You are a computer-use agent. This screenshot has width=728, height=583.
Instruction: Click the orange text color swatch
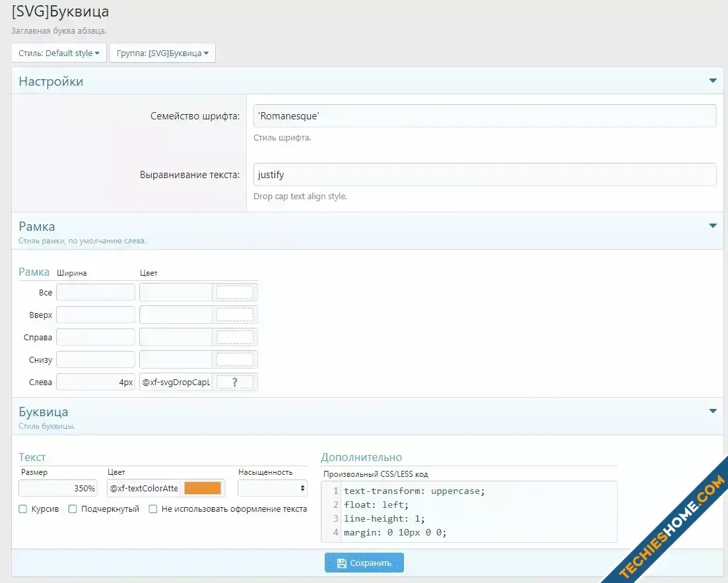(202, 488)
